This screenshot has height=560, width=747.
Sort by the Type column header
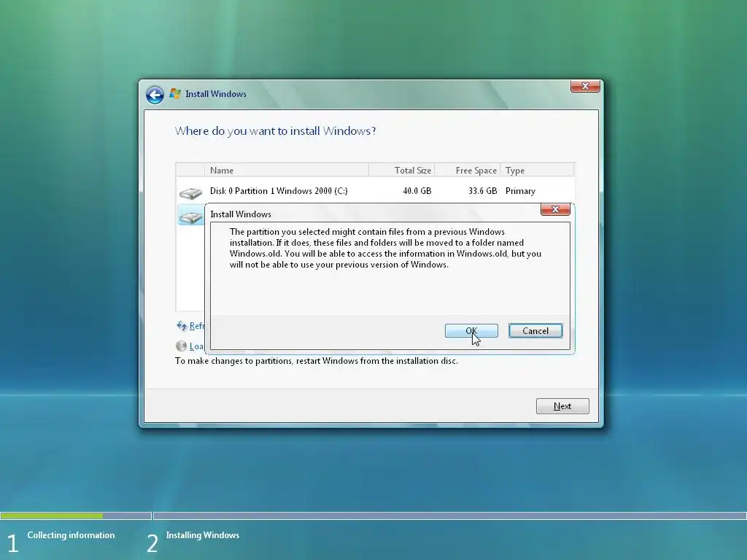coord(537,170)
